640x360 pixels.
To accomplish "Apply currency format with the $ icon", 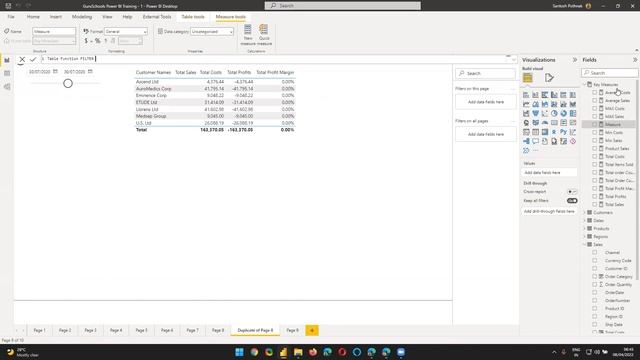I will (86, 41).
